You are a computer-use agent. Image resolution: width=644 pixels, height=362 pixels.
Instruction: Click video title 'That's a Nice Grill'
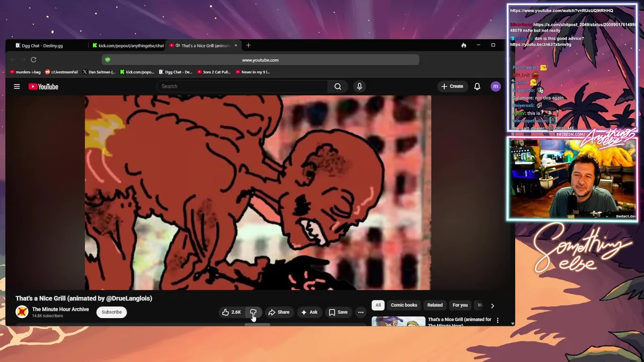point(84,298)
